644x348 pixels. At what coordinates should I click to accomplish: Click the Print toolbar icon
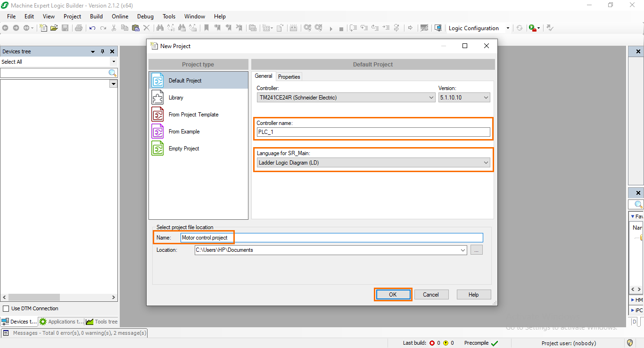(79, 28)
